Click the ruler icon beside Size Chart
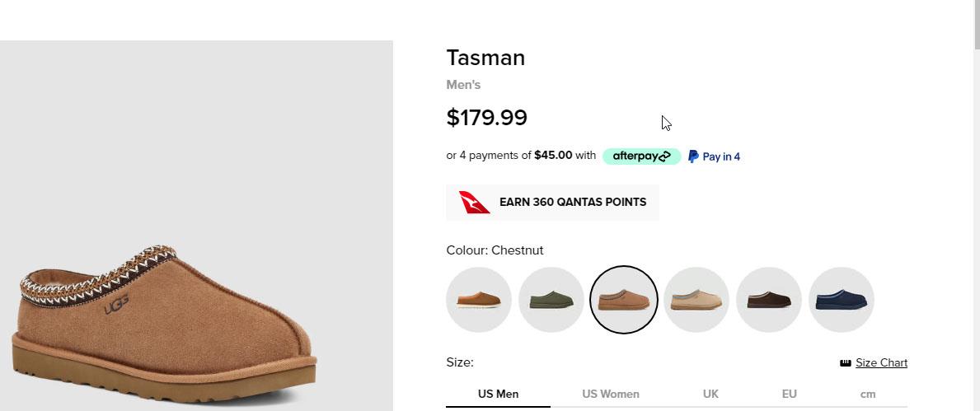Screen dimensions: 980x411 point(845,363)
